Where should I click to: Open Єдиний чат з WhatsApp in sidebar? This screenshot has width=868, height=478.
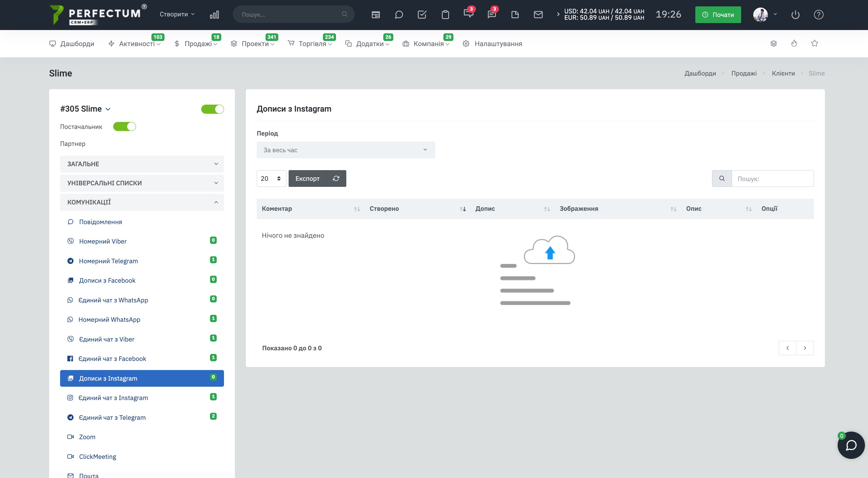coord(142,300)
